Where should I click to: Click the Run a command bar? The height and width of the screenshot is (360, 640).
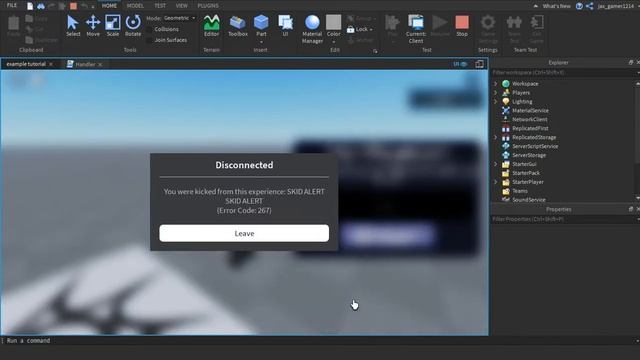tap(318, 340)
